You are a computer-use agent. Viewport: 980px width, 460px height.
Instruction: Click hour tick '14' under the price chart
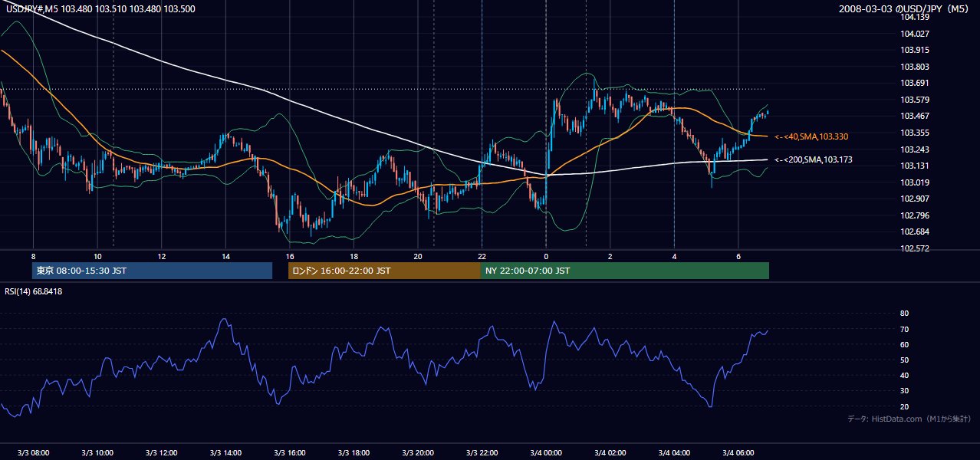coord(225,256)
